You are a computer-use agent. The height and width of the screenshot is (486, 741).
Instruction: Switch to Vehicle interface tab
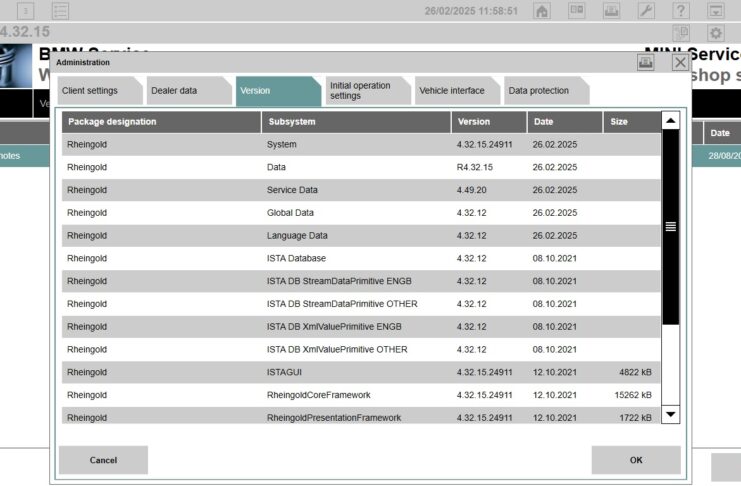pos(457,90)
